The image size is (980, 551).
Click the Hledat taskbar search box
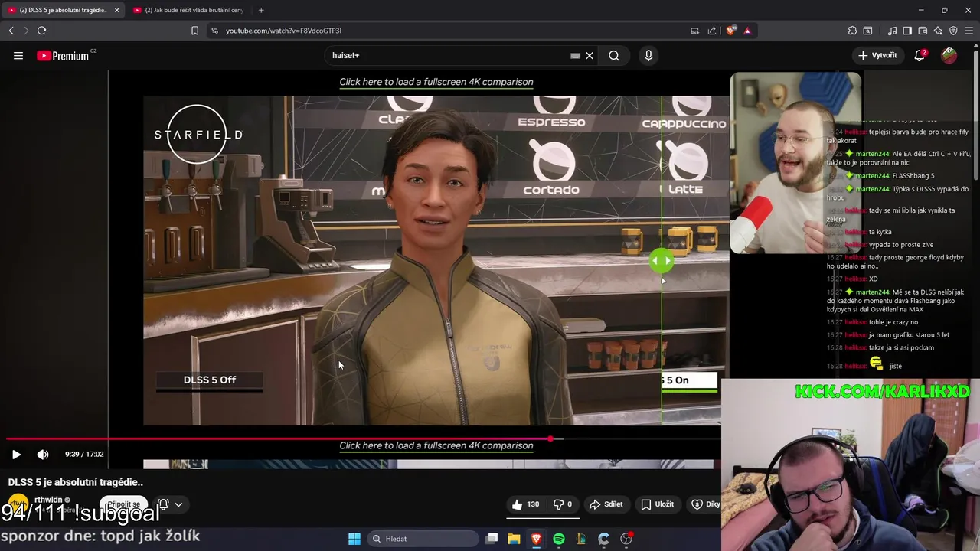[x=421, y=539]
